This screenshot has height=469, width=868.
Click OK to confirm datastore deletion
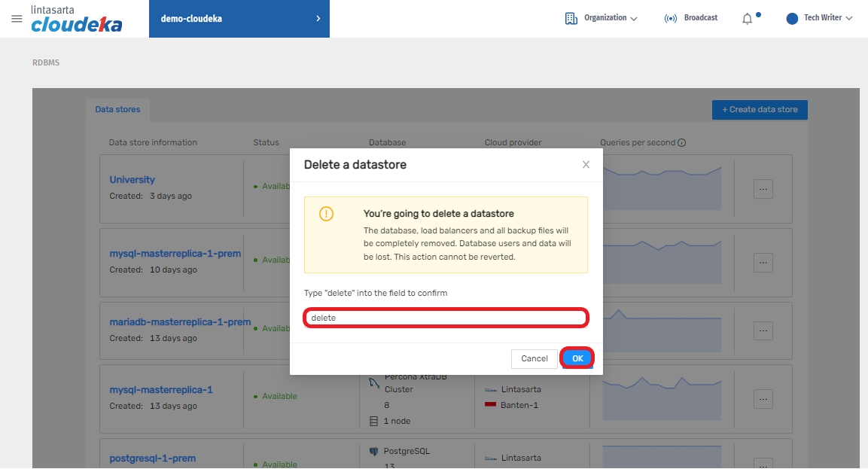[577, 358]
